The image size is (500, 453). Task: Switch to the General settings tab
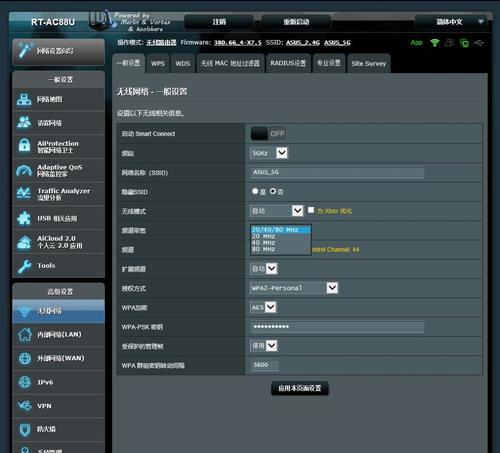tap(129, 63)
